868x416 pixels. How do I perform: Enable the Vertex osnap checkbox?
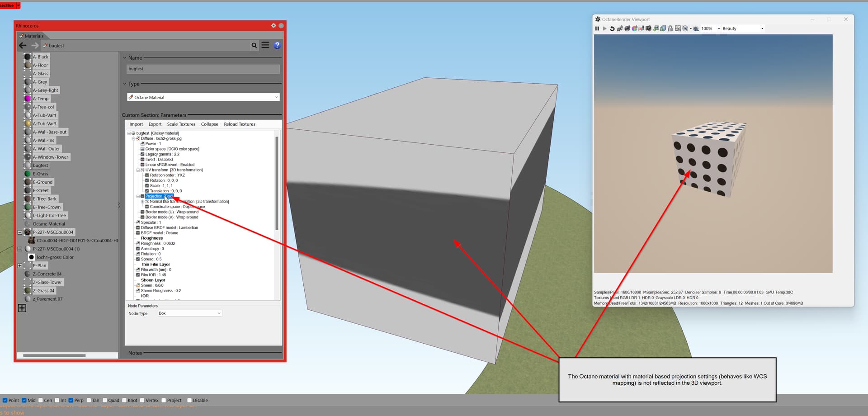pyautogui.click(x=142, y=400)
